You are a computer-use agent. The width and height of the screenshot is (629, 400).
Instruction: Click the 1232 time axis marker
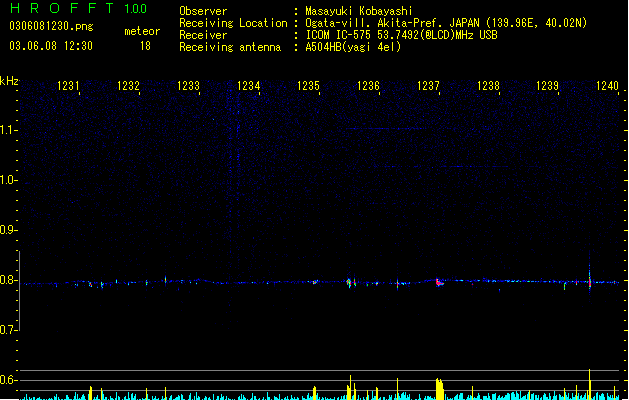[x=128, y=86]
